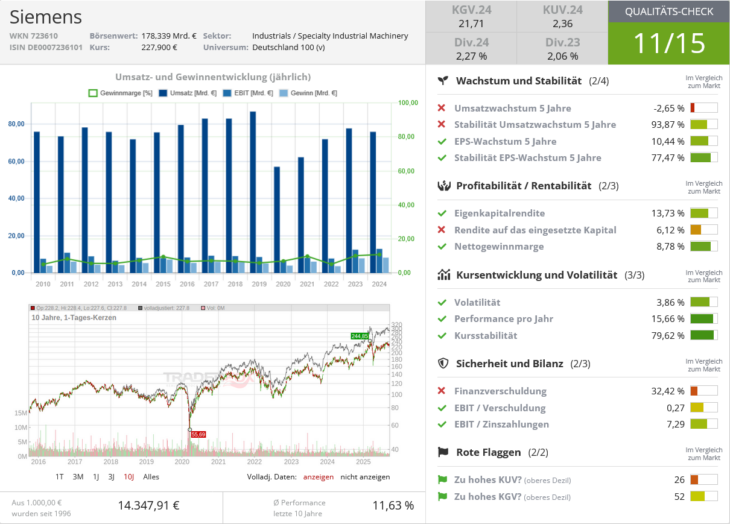Screen dimensions: 730x524
Task: Click market comparison bar for Finanzverschuldung
Action: (703, 391)
